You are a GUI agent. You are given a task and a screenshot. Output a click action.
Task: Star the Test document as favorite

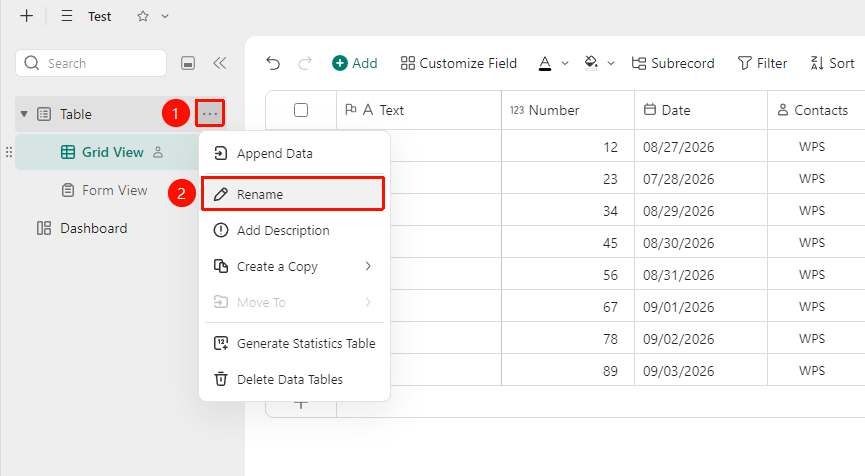click(x=143, y=16)
